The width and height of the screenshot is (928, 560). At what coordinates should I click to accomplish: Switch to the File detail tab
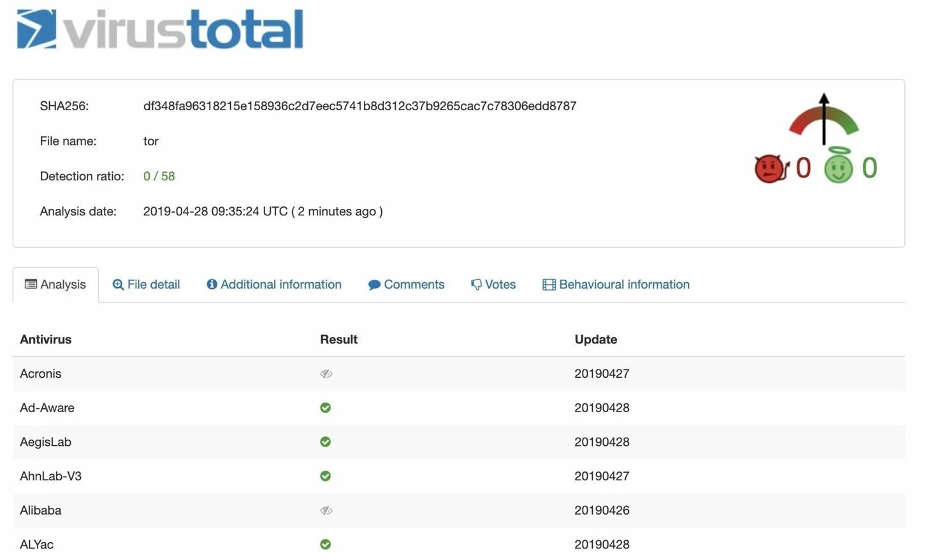[146, 285]
